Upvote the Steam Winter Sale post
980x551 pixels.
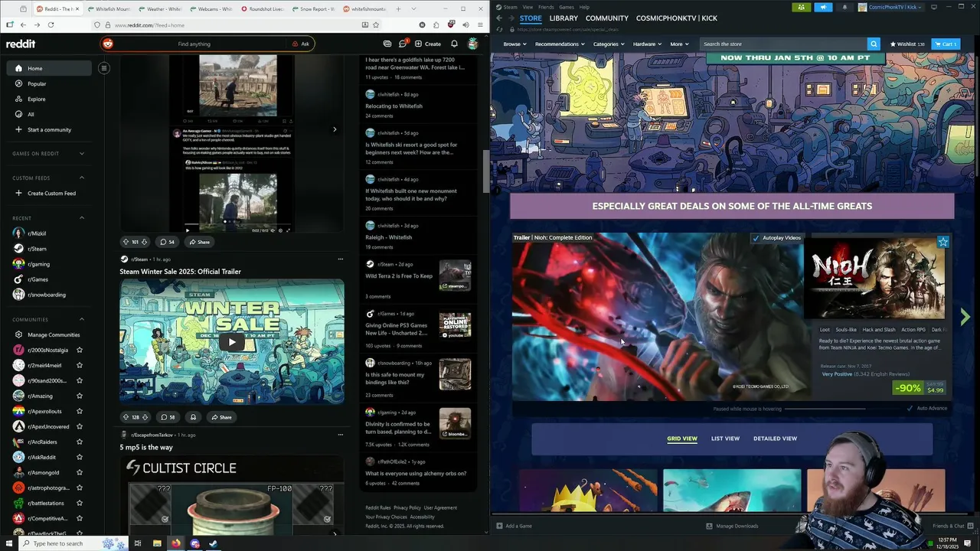(x=126, y=417)
